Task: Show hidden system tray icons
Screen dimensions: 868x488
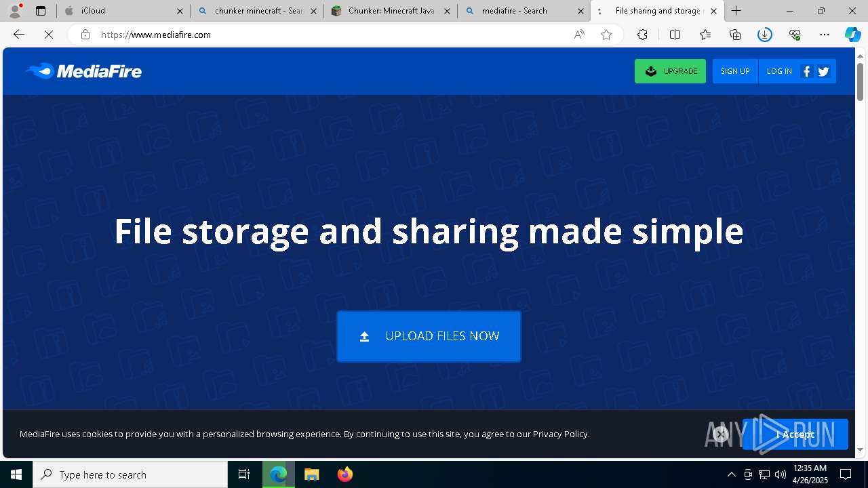Action: (x=731, y=474)
